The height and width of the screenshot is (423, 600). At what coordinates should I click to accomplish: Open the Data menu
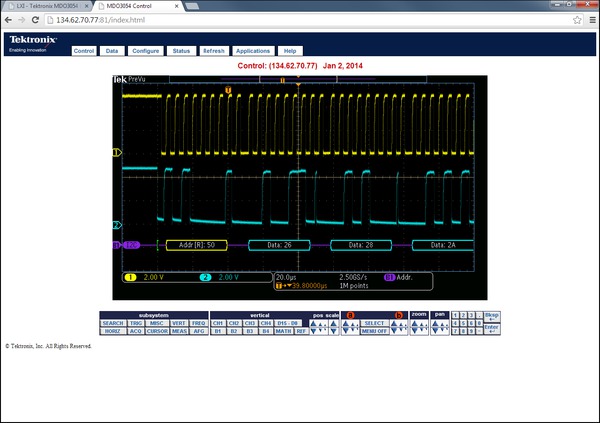112,50
